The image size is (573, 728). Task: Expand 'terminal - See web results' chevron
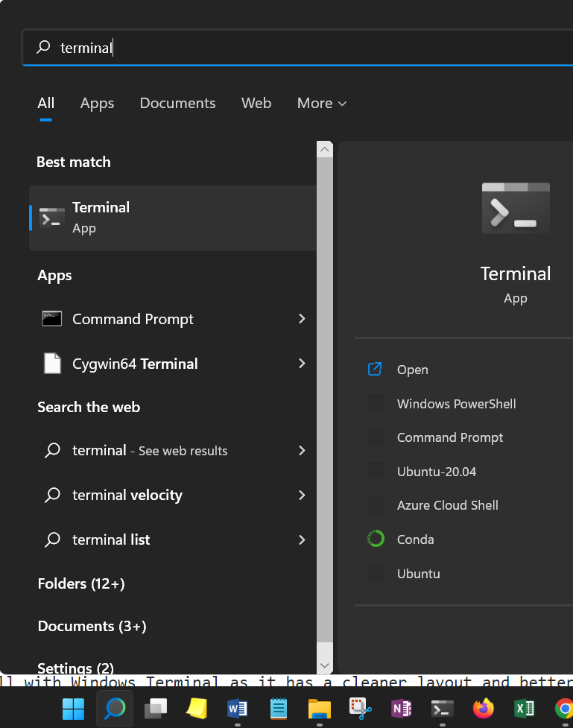pos(302,450)
